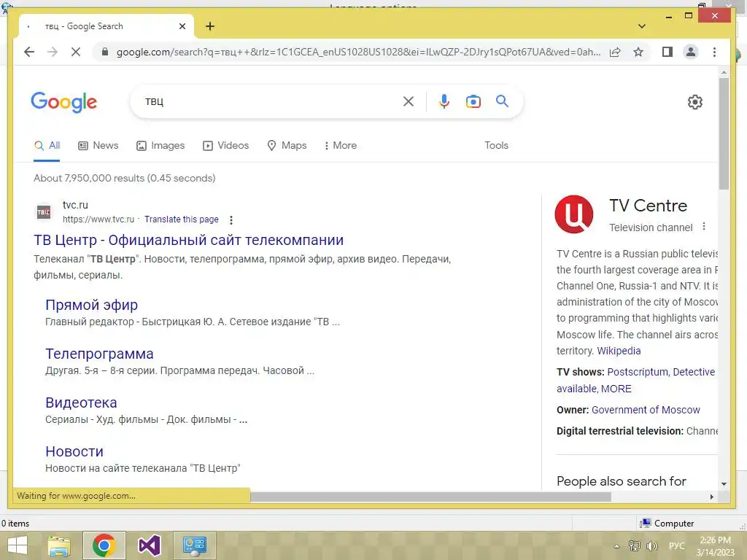Click the forward navigation arrow
The height and width of the screenshot is (560, 747).
[x=53, y=52]
